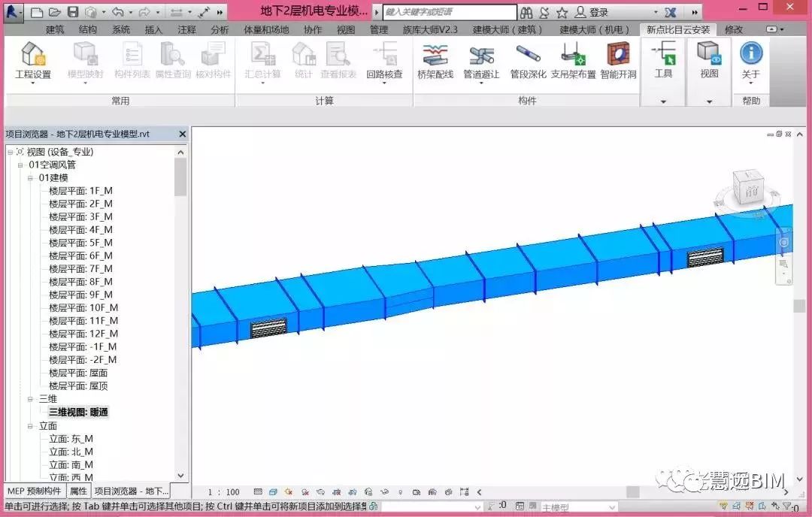
Task: Collapse the 立面 tree node
Action: click(30, 426)
